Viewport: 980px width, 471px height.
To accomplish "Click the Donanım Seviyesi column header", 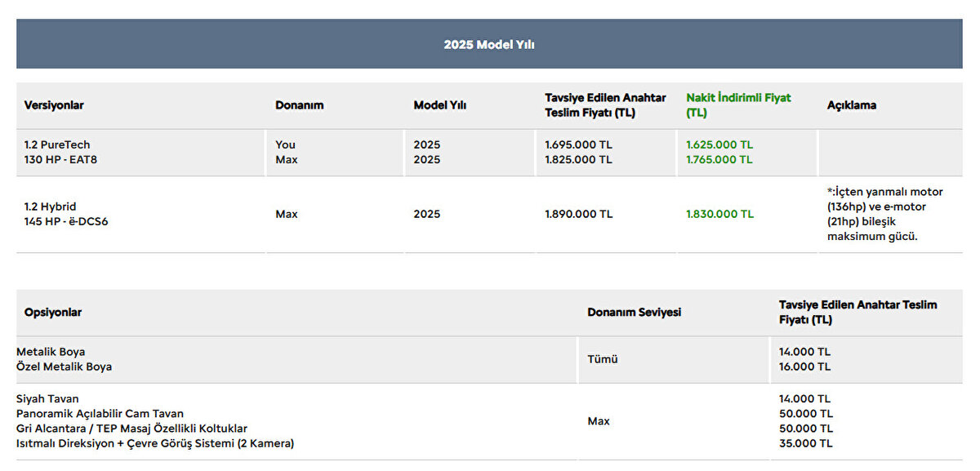I will click(634, 313).
